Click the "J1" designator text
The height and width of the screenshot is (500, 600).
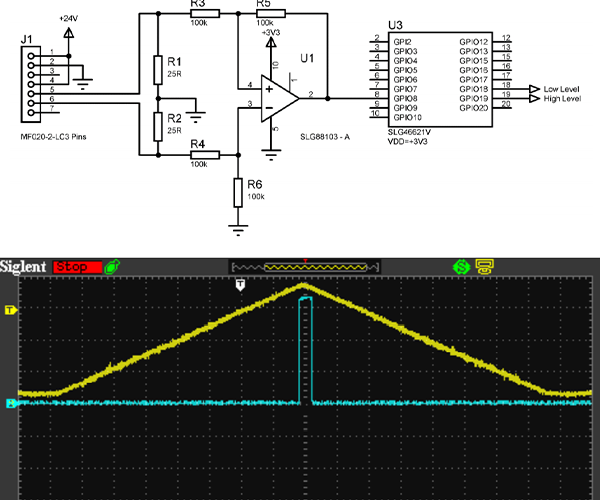pyautogui.click(x=26, y=39)
